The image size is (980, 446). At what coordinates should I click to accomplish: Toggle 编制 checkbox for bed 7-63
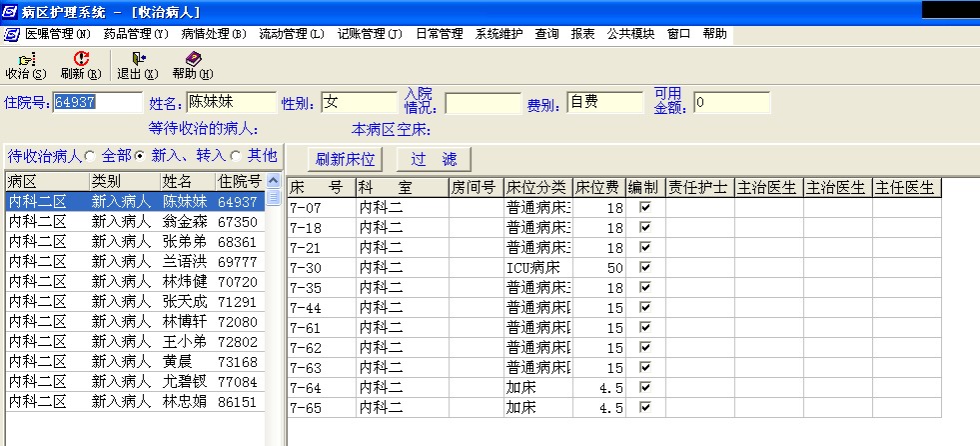click(645, 368)
